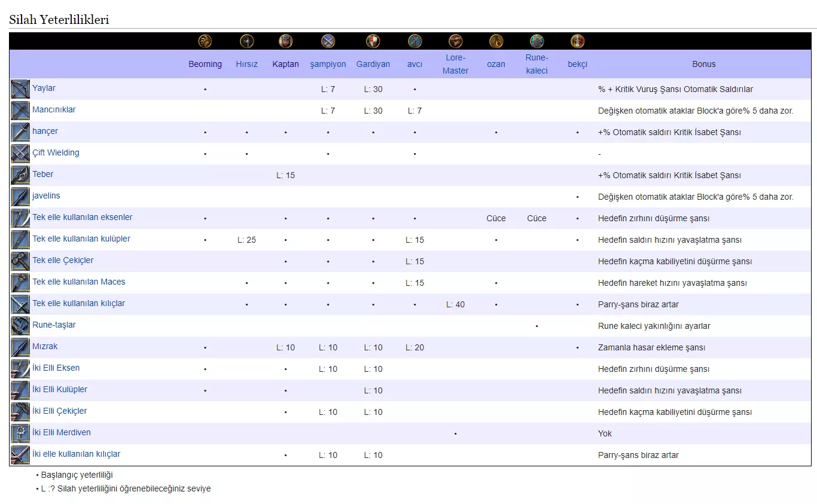Click the Çift Wielding icon
Viewport: 817px width, 504px height.
coord(20,154)
